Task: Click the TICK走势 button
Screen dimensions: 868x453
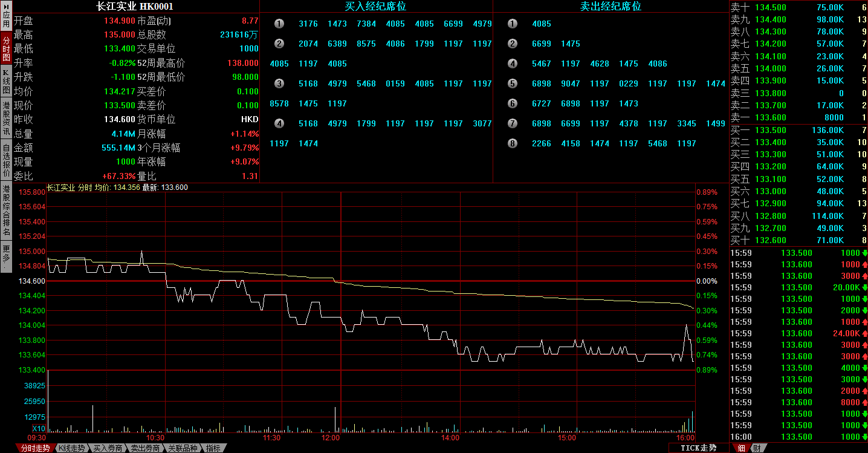Action: [698, 448]
